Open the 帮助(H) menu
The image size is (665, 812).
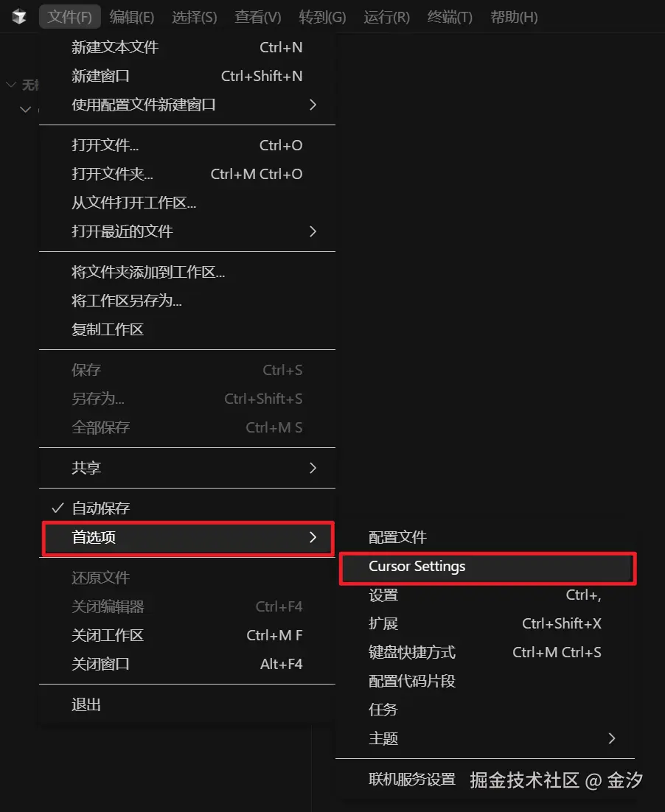[513, 17]
